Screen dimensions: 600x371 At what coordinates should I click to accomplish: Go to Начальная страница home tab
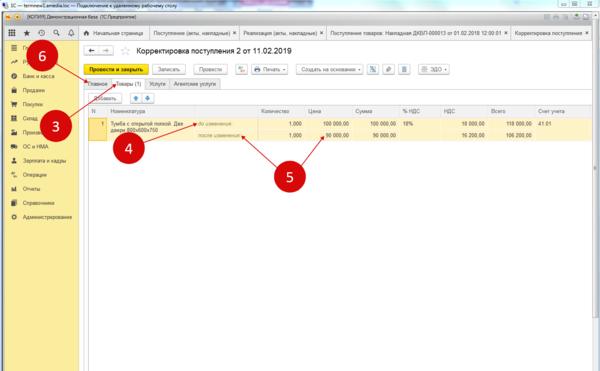[114, 33]
